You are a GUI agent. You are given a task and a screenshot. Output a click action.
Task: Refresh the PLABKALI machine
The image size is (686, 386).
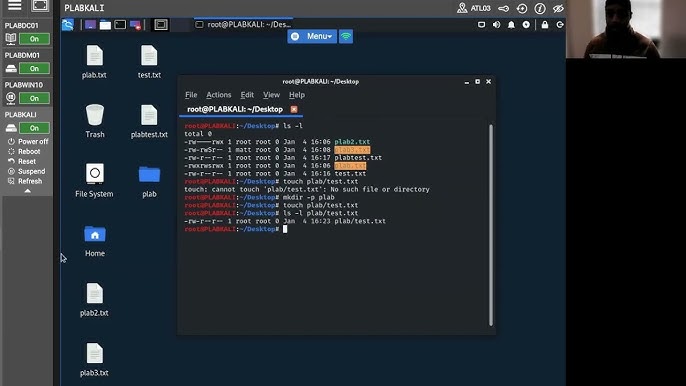tap(25, 181)
